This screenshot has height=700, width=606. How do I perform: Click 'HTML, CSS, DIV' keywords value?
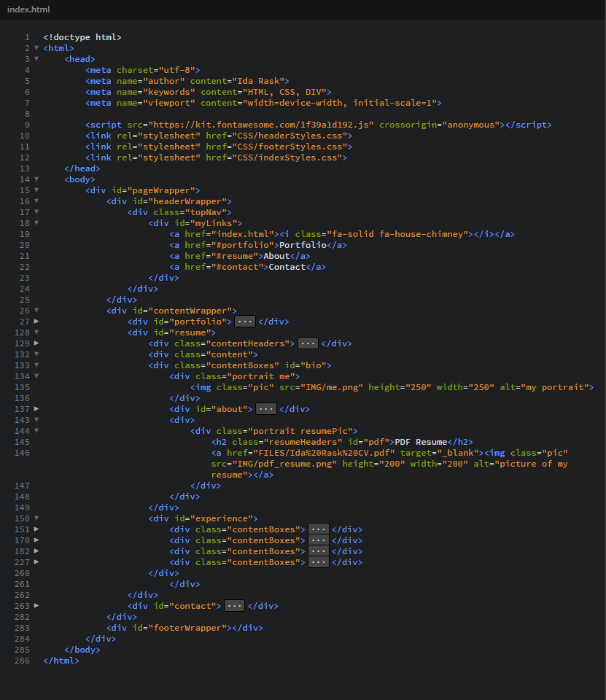(x=284, y=92)
